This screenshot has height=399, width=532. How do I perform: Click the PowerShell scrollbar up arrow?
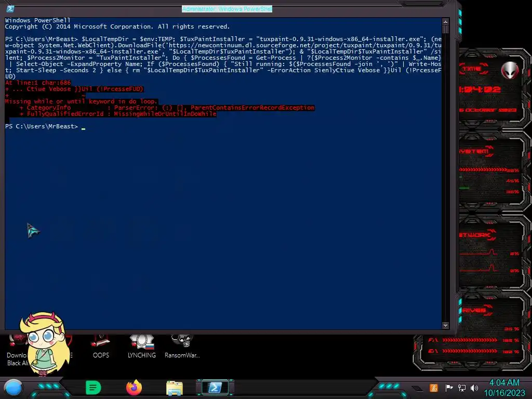tap(445, 22)
